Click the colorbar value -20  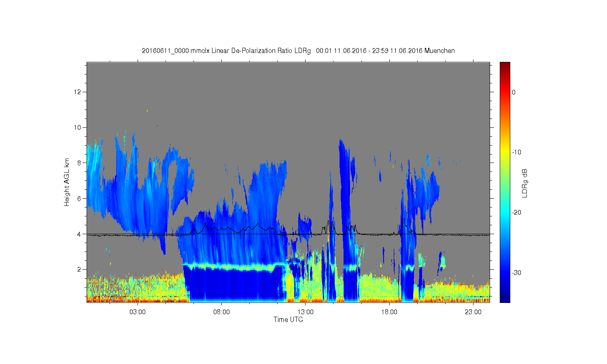(x=516, y=213)
